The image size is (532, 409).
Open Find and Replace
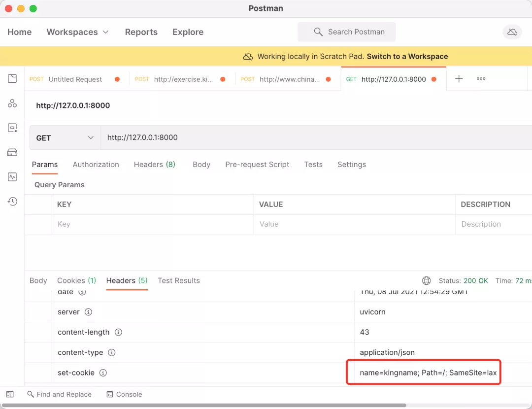59,394
